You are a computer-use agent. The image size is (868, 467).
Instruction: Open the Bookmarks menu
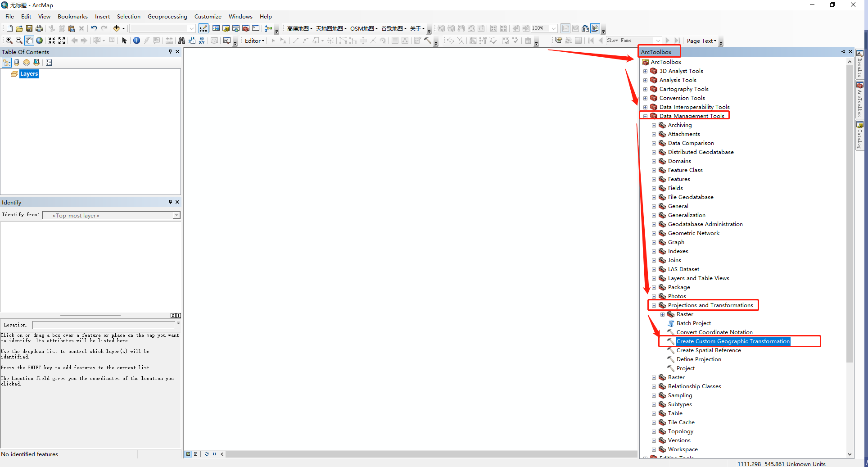[x=72, y=17]
